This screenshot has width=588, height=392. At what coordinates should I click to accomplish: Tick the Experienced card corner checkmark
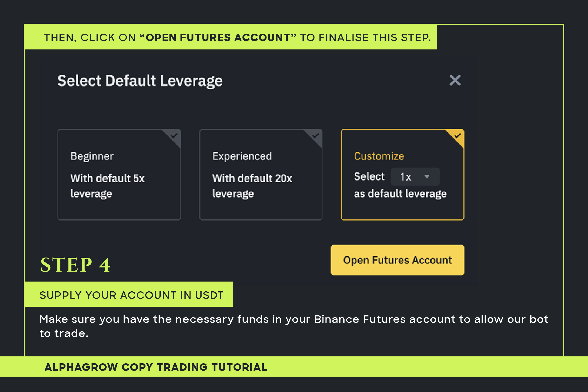316,136
